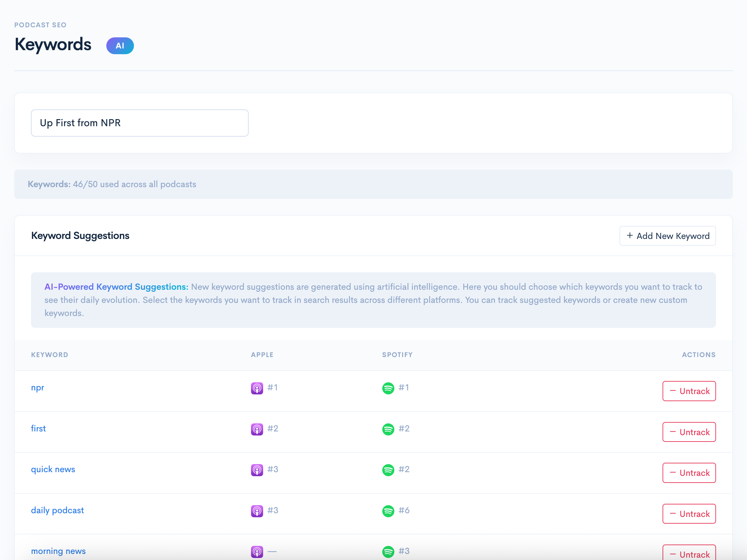The width and height of the screenshot is (747, 560).
Task: Untrack the first keyword
Action: 689,432
